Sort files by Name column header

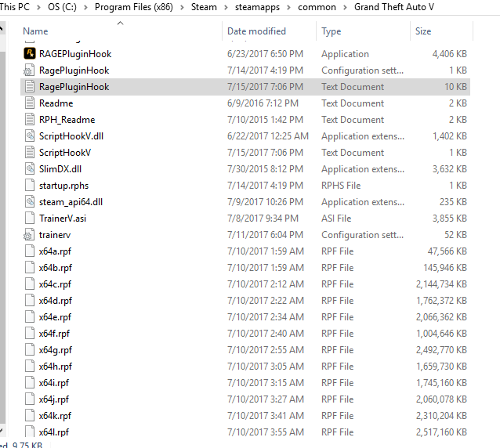point(35,31)
